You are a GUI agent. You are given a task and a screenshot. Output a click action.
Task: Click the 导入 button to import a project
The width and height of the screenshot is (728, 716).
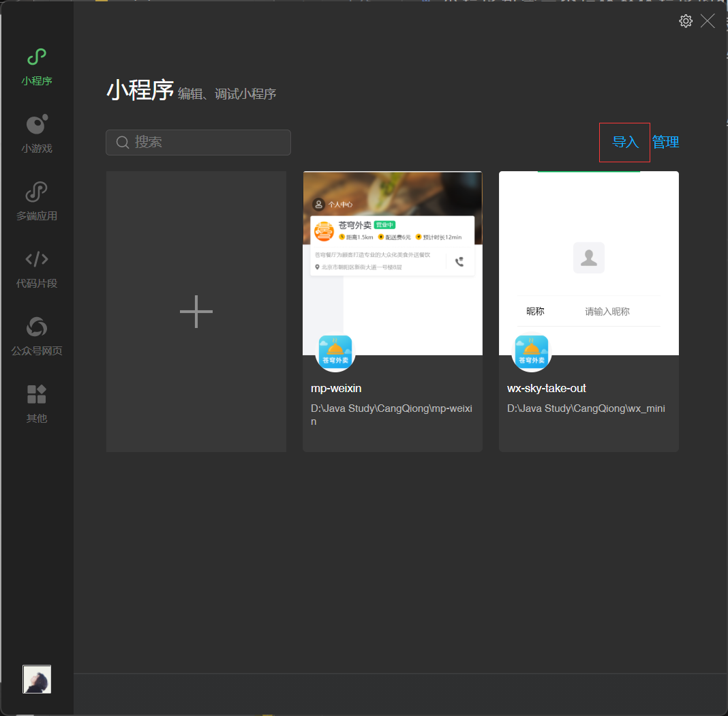click(624, 142)
